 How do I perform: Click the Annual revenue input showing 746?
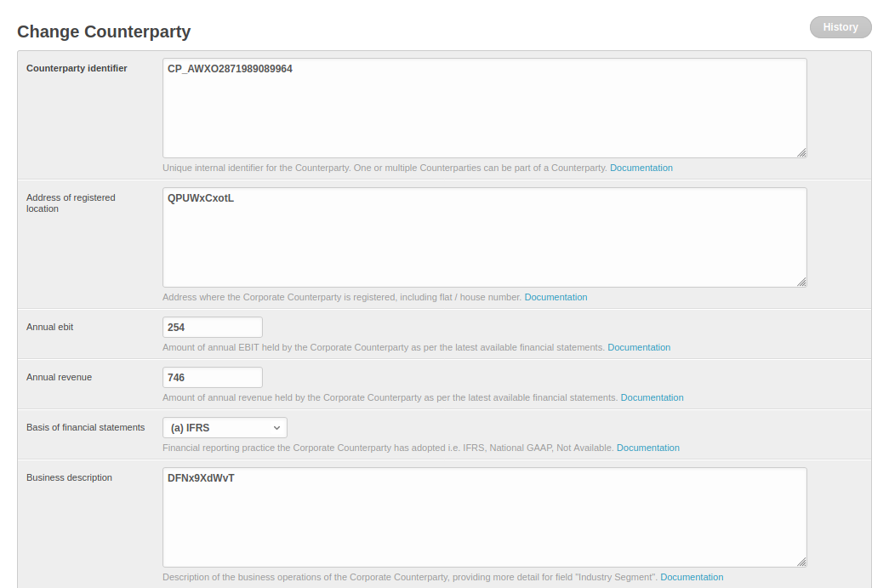click(x=212, y=377)
